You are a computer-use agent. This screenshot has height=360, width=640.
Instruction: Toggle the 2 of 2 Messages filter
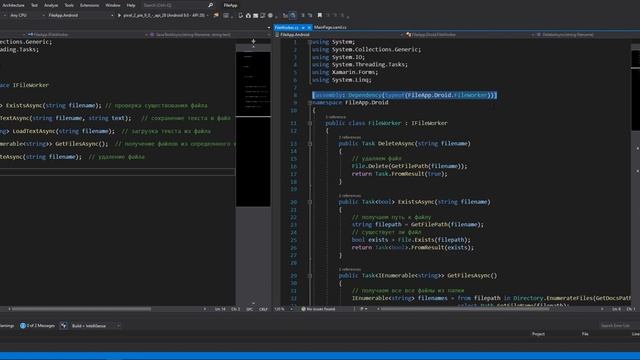coord(38,326)
